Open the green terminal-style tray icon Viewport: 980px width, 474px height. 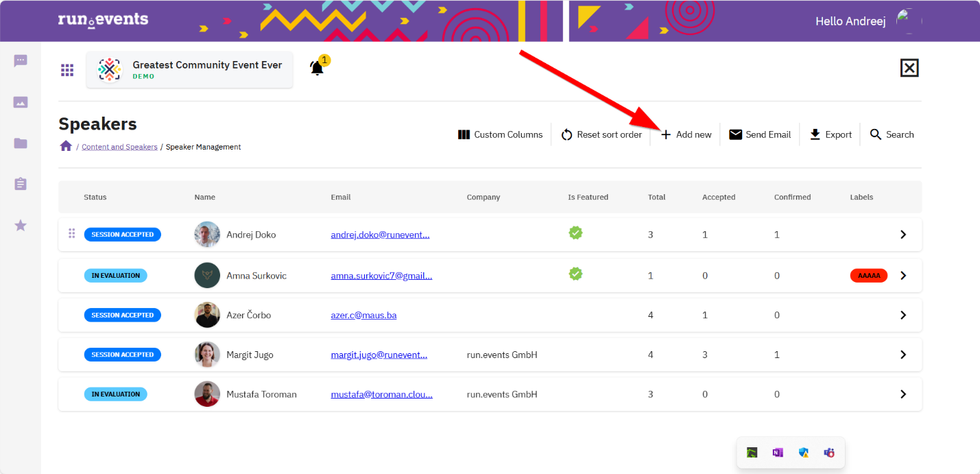(x=752, y=453)
